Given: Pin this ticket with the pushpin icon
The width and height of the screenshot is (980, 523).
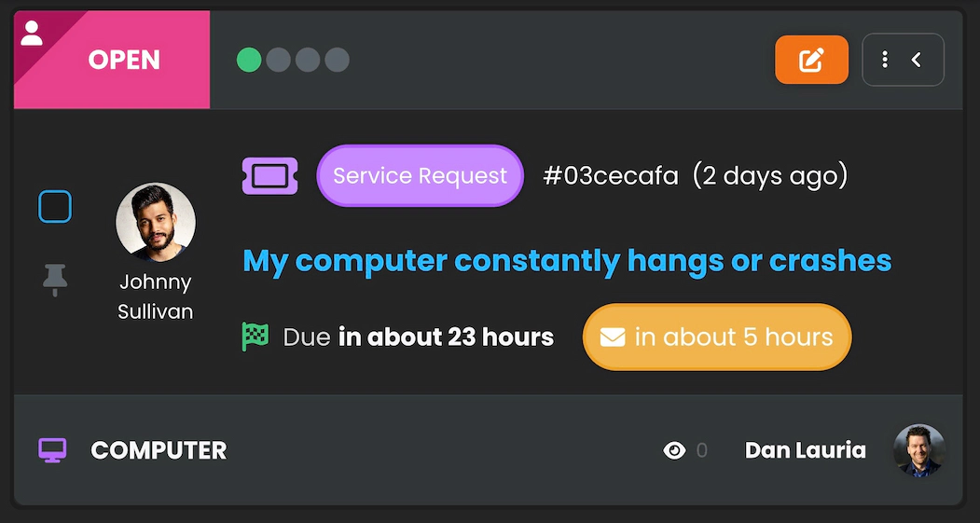Looking at the screenshot, I should coord(55,280).
